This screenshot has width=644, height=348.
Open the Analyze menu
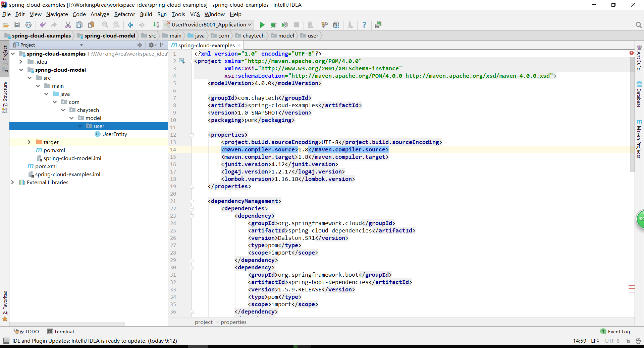100,14
